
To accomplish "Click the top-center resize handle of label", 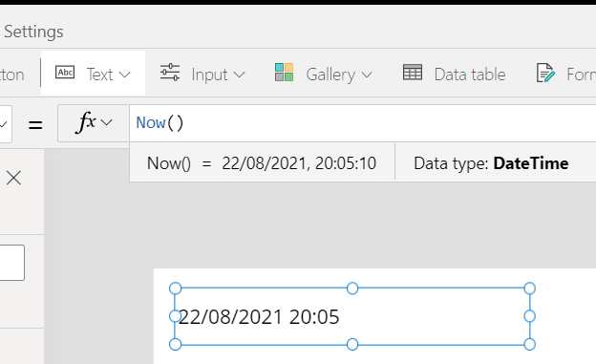I will click(x=352, y=289).
